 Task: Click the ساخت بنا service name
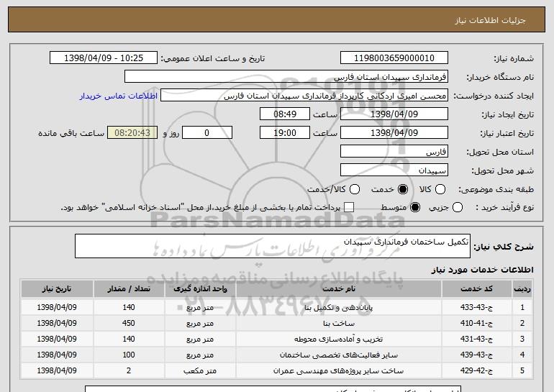(338, 324)
